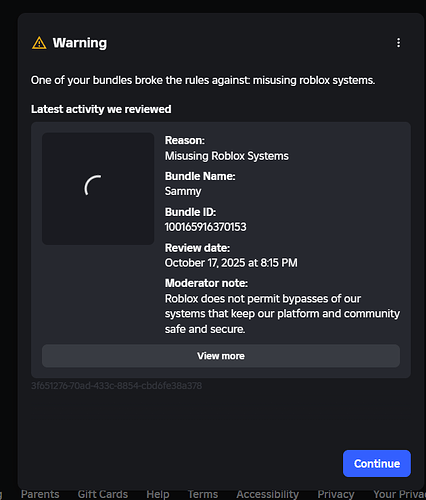Visit the Accessibility footer link

(267, 494)
